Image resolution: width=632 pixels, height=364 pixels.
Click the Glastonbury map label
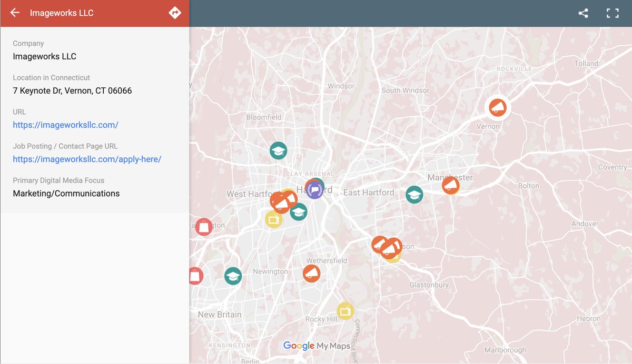tap(429, 285)
